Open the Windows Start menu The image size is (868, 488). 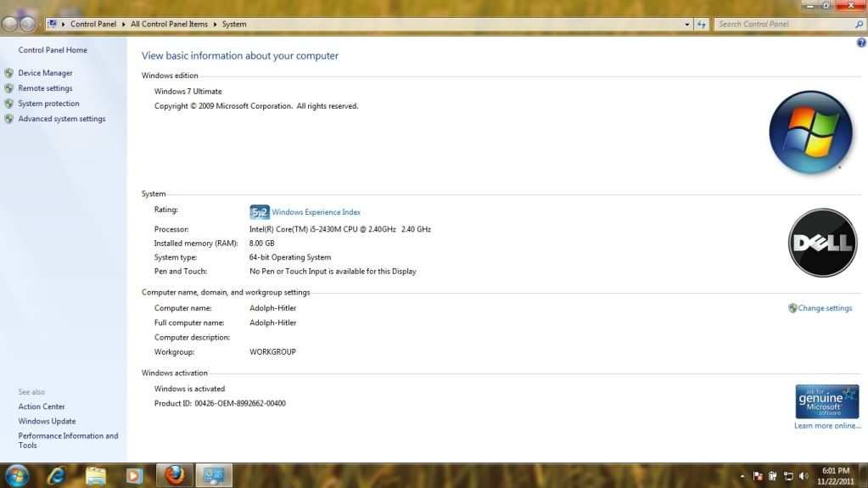point(16,475)
